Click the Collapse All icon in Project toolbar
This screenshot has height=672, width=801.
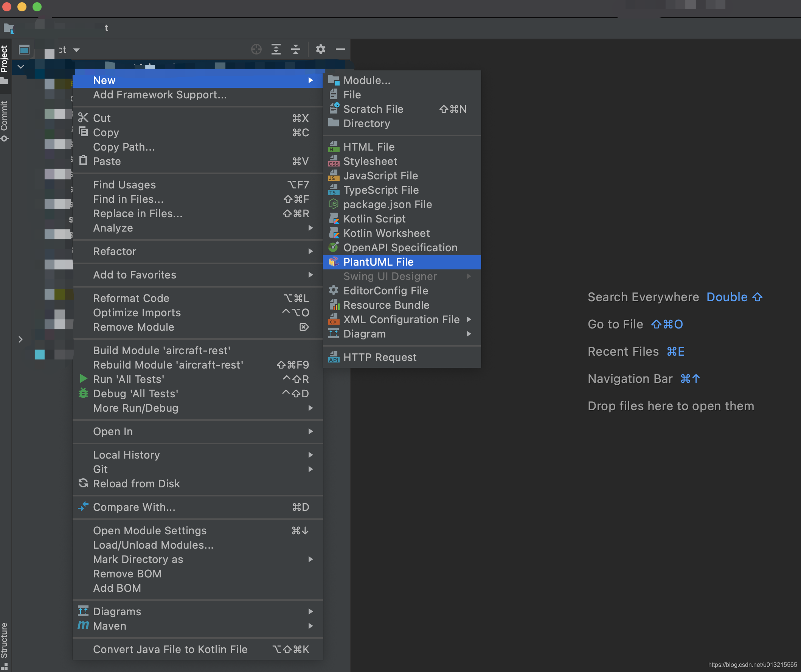(x=296, y=49)
